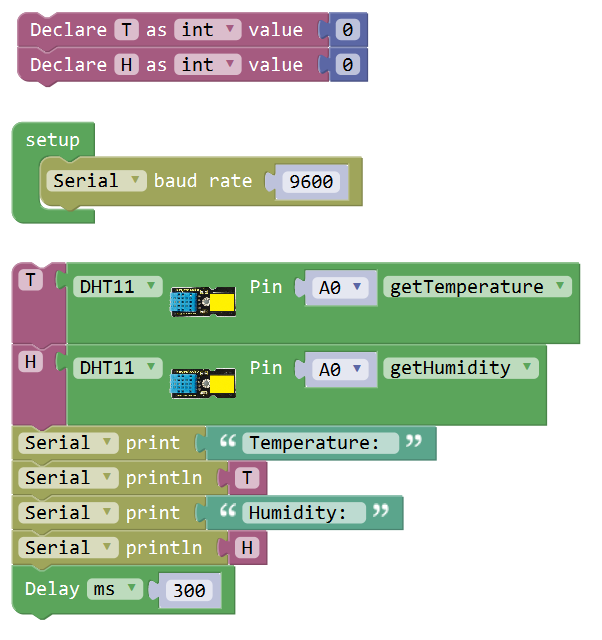Screen dimensions: 602x640
Task: Open the int type dropdown for variable H
Action: [x=208, y=65]
